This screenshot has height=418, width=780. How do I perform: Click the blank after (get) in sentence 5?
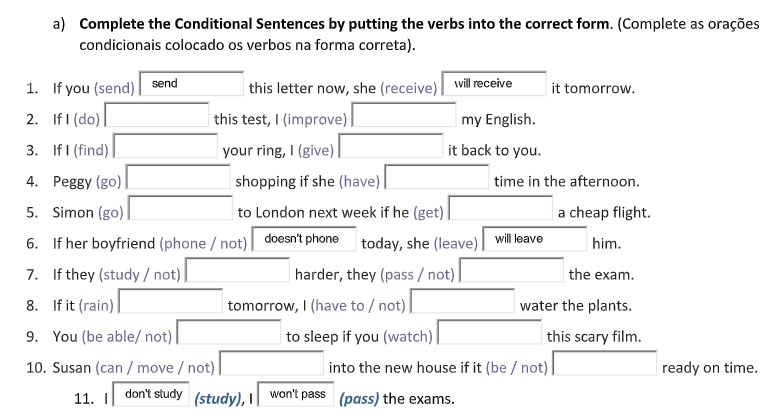click(x=500, y=208)
